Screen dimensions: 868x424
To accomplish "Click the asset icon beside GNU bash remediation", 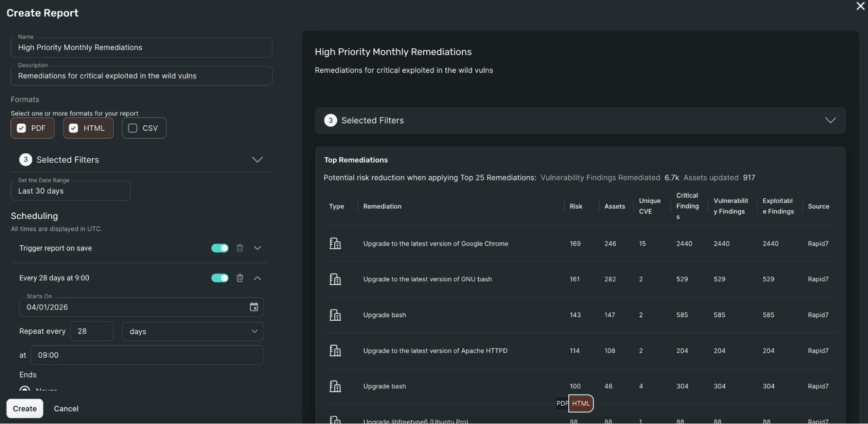I will point(335,279).
